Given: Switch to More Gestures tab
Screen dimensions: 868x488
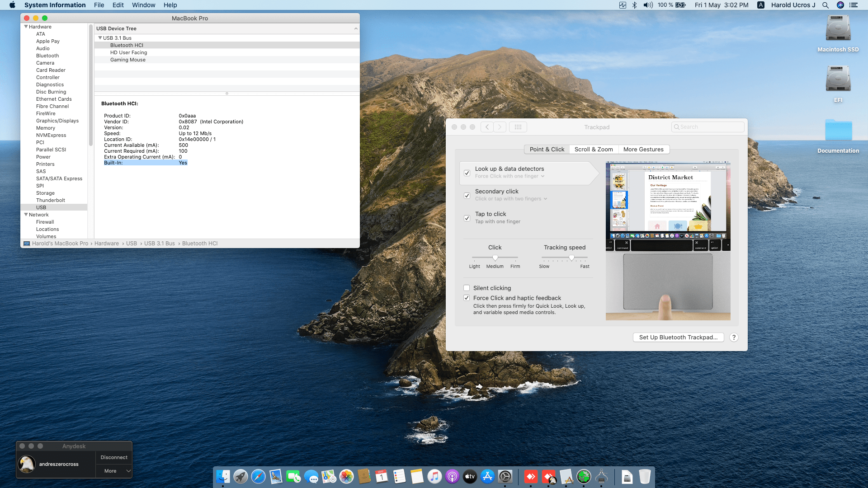Looking at the screenshot, I should click(643, 150).
